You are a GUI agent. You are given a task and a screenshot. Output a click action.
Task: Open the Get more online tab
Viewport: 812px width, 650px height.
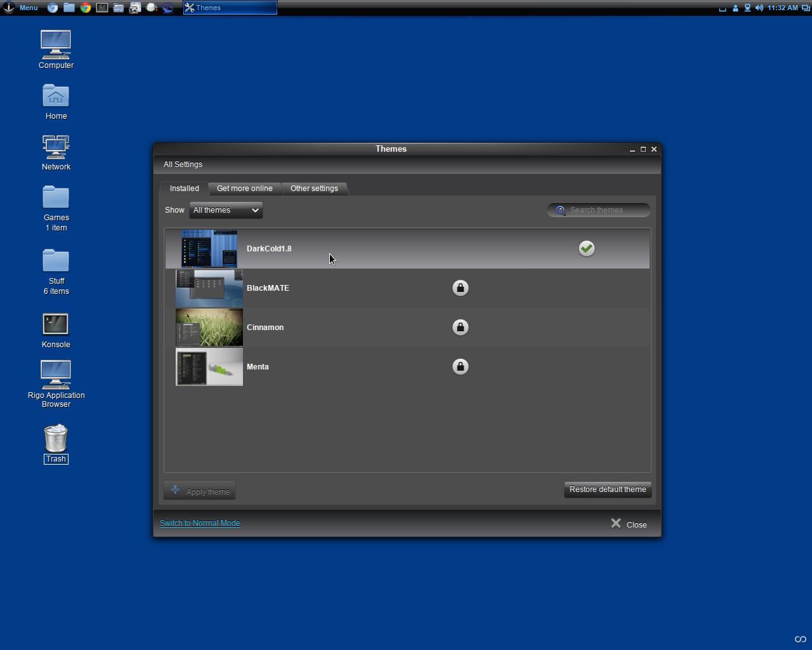245,189
